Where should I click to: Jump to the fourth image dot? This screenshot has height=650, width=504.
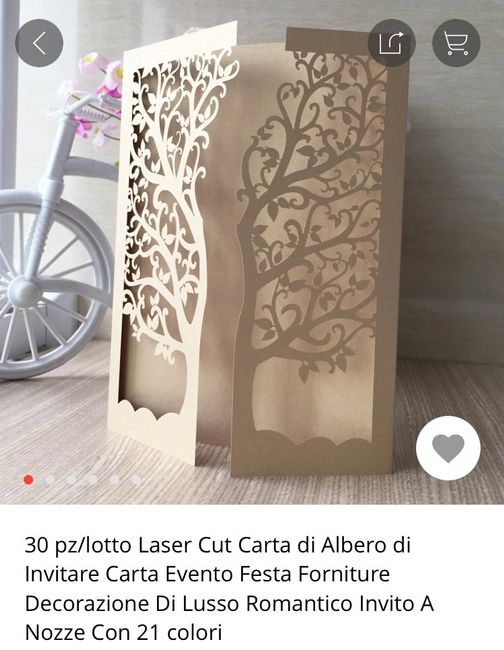tap(93, 480)
